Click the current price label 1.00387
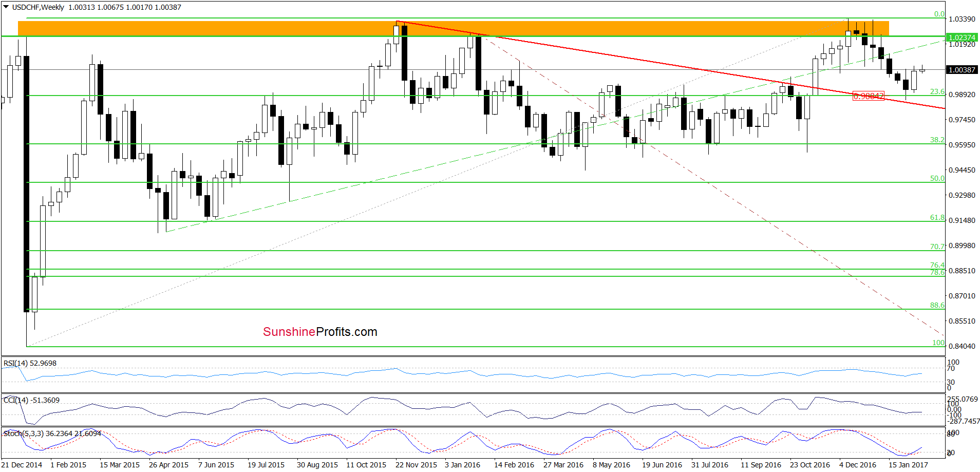 (x=962, y=70)
